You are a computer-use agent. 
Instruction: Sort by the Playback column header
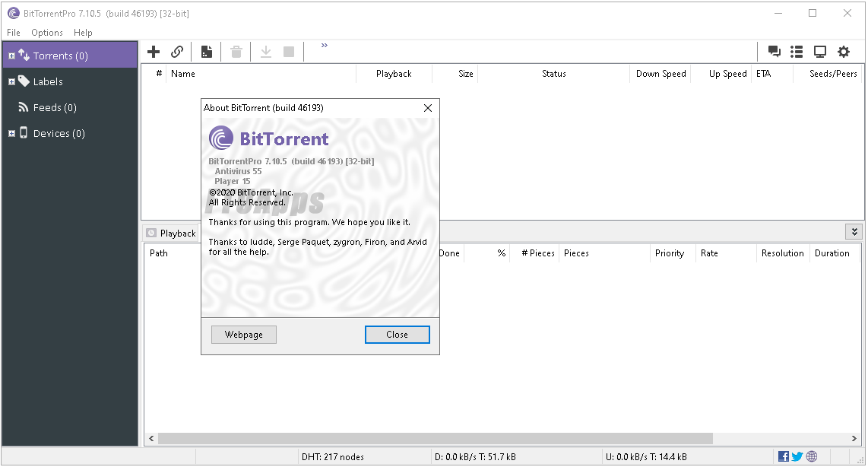(394, 74)
